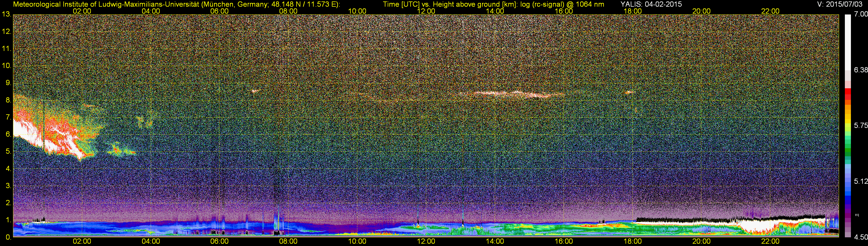Viewport: 868px width, 246px height.
Task: Click the 7.00 colorbar scale value
Action: (860, 14)
